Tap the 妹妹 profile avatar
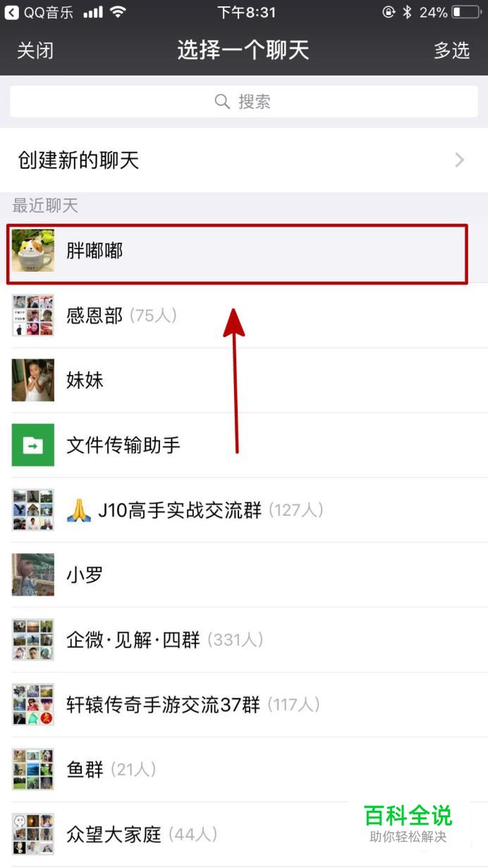The height and width of the screenshot is (868, 488). (32, 380)
